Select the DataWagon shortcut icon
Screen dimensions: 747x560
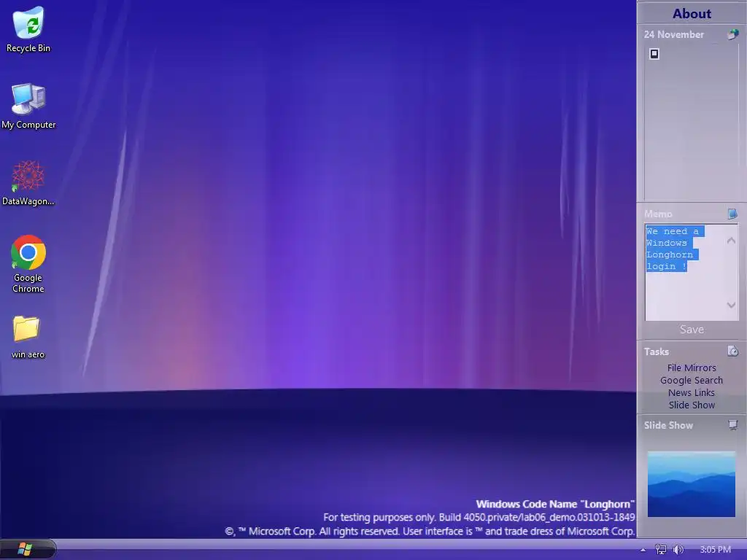coord(28,183)
